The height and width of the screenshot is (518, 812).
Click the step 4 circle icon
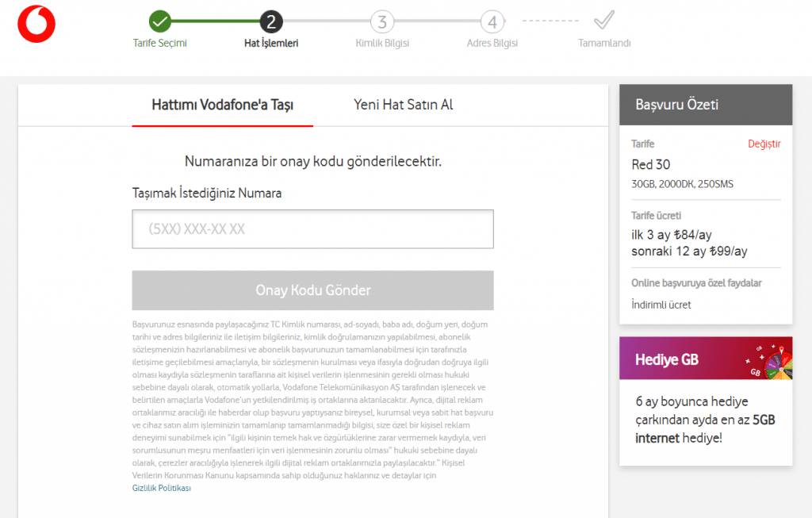coord(492,21)
